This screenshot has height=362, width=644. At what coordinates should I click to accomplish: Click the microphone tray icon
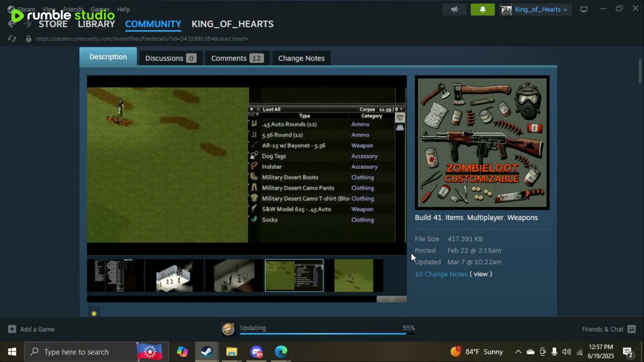[554, 352]
